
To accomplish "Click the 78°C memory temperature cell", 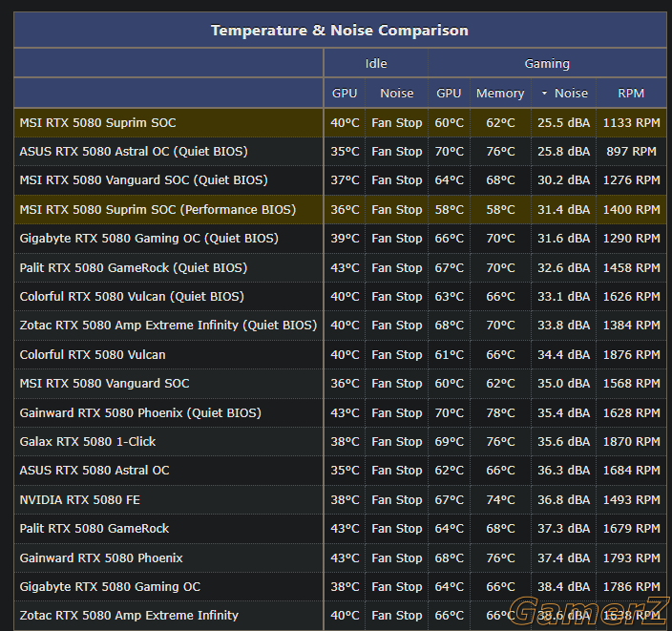I will (x=500, y=412).
